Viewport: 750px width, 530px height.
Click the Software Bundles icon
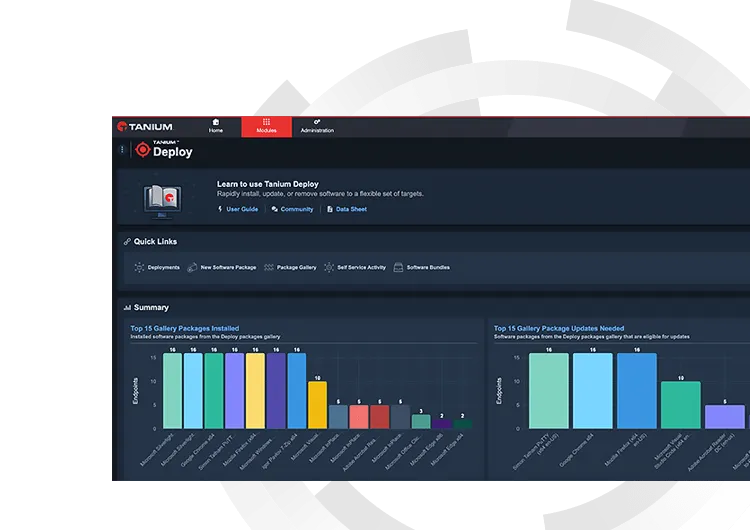point(398,267)
